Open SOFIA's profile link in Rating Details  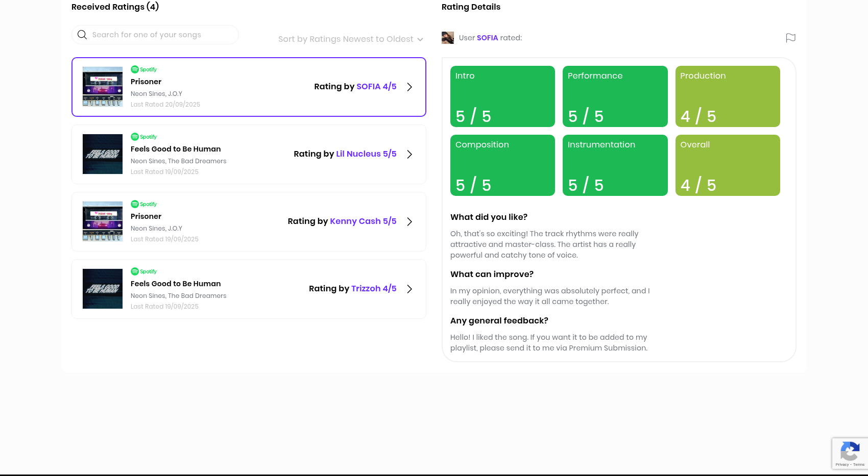pyautogui.click(x=487, y=38)
